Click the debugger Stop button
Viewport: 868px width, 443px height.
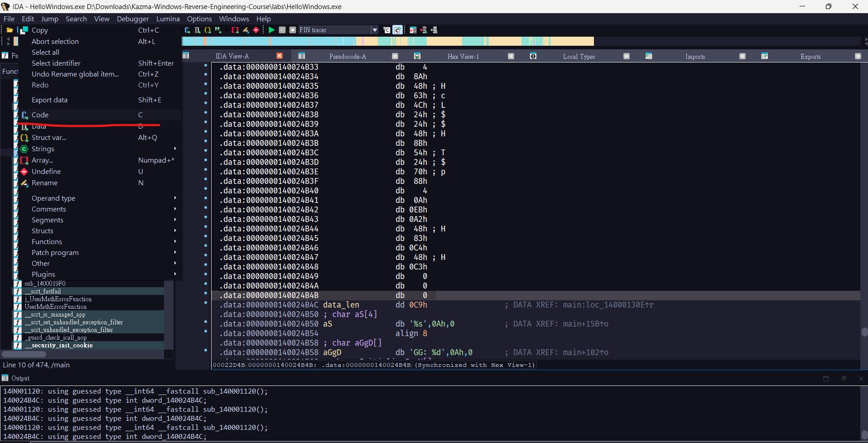(x=293, y=30)
